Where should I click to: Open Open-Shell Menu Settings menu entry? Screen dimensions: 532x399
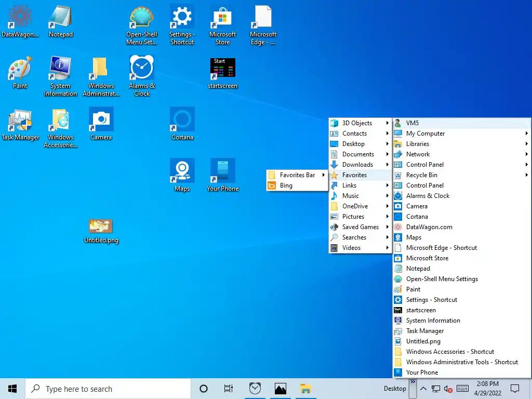[x=462, y=279]
